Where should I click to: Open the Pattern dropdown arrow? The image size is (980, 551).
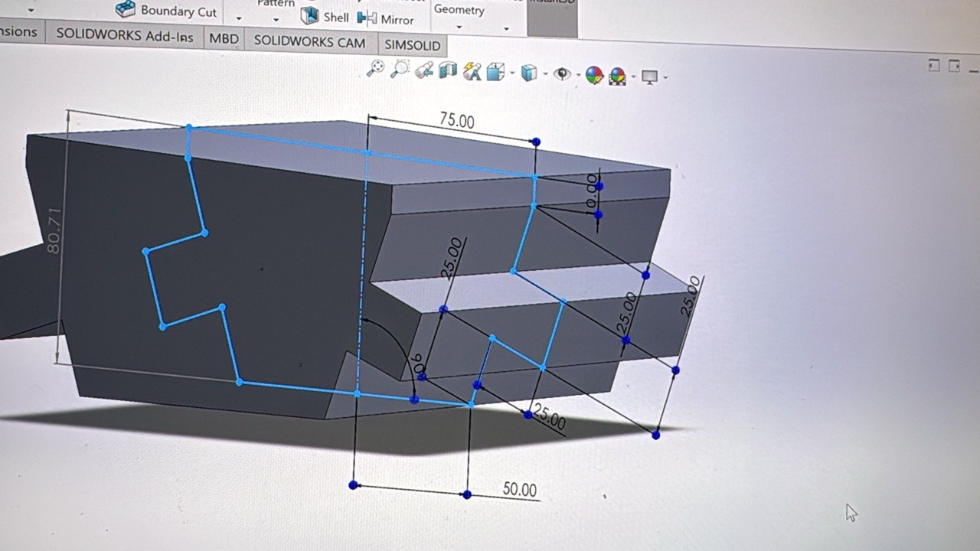click(x=276, y=20)
